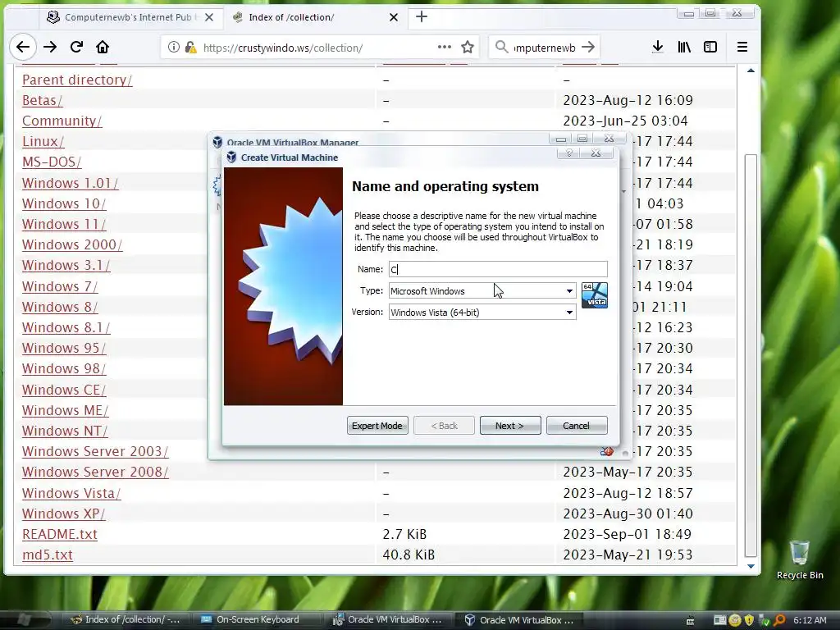The height and width of the screenshot is (630, 840).
Task: Open the Community/ folder link
Action: (62, 121)
